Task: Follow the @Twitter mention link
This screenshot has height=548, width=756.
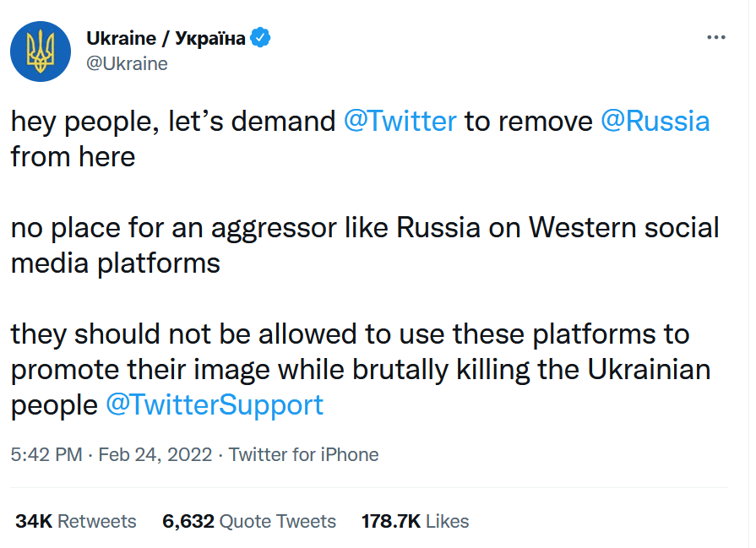Action: (x=400, y=122)
